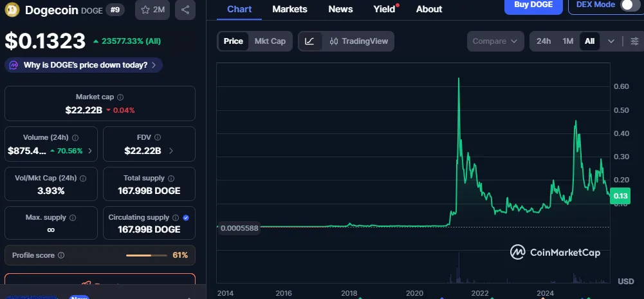Open the Markets tab

pos(290,9)
